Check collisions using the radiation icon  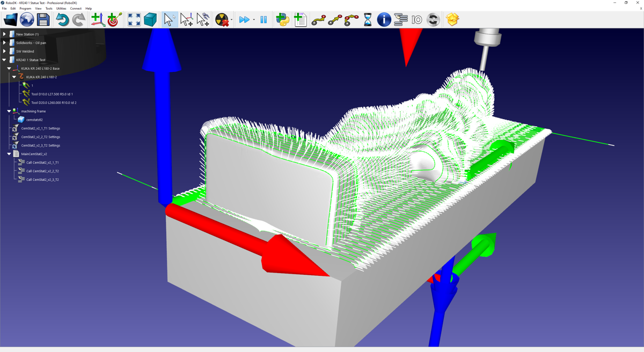222,20
